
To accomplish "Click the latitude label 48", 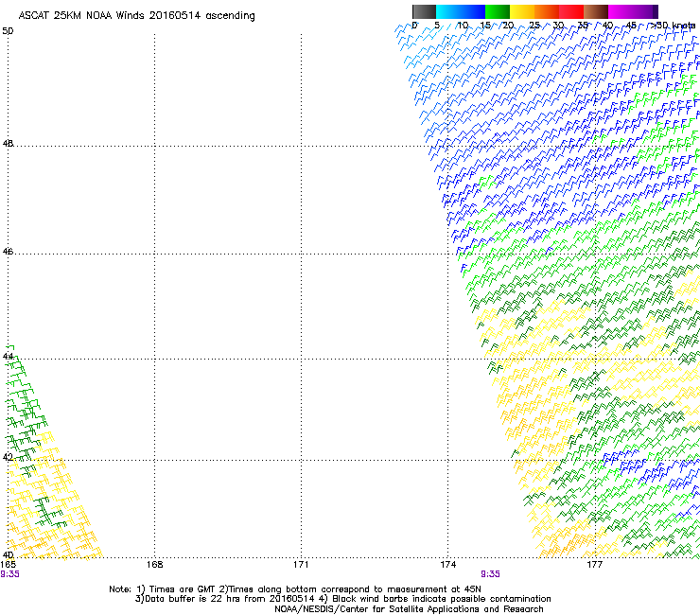I will click(8, 144).
